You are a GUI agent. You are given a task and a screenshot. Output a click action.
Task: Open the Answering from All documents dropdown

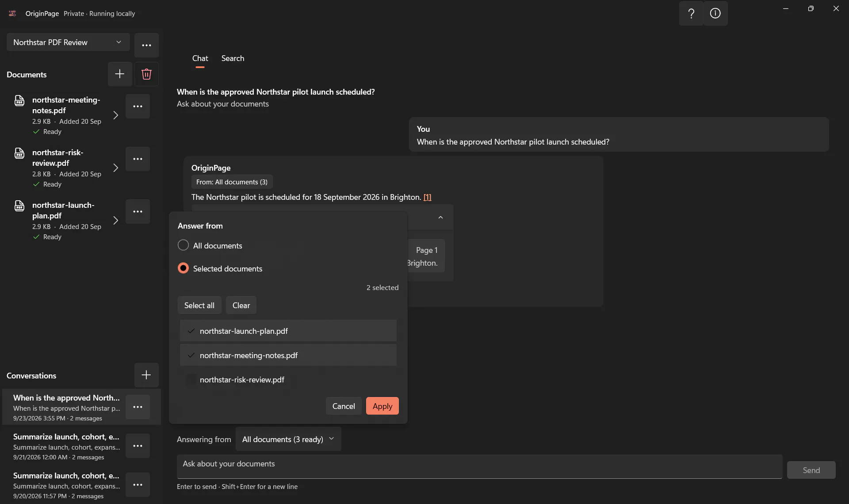288,439
